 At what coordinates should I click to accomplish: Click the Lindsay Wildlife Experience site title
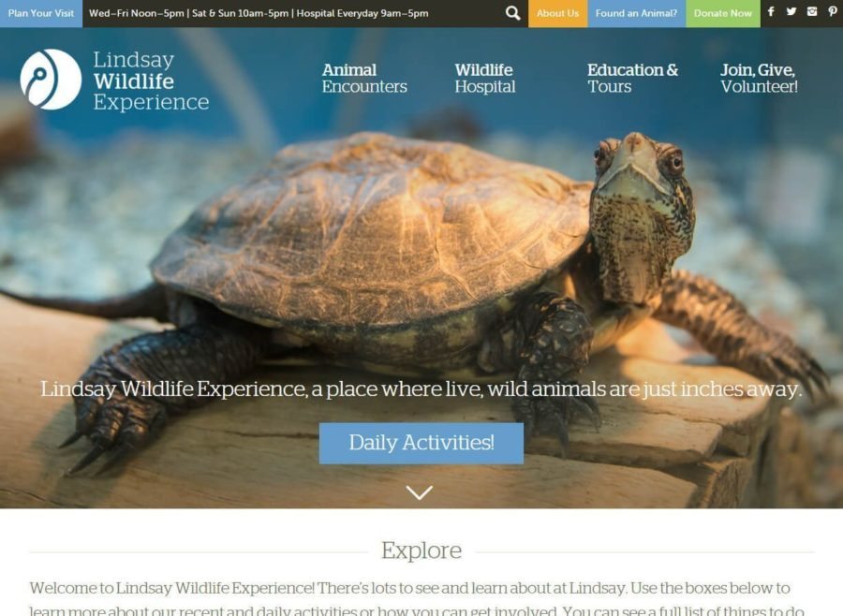coord(151,81)
